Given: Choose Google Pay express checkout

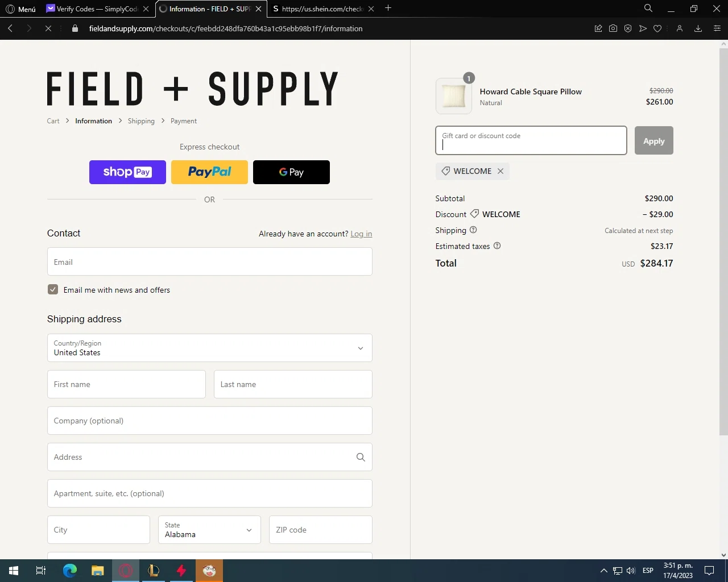Looking at the screenshot, I should [x=291, y=172].
